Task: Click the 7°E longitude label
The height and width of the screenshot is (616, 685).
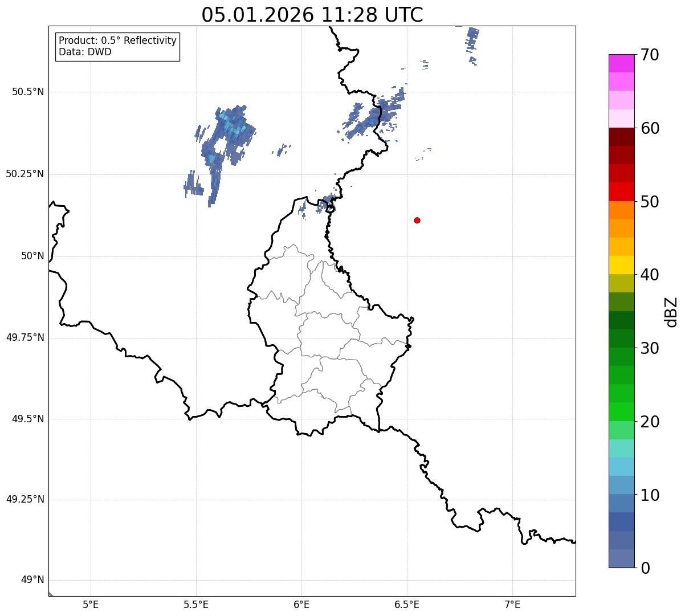Action: point(512,605)
